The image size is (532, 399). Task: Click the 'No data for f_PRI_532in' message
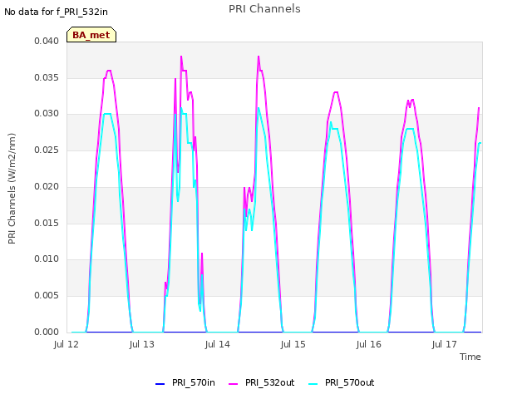(56, 12)
